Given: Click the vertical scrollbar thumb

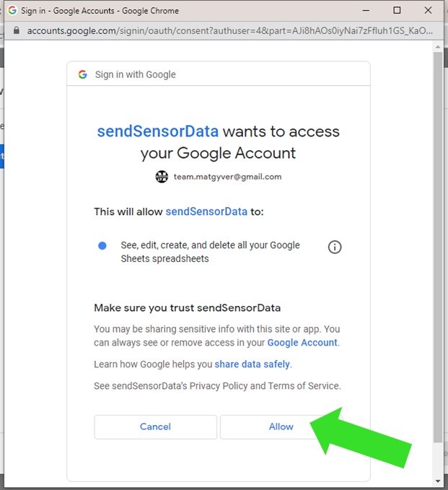Looking at the screenshot, I should tap(437, 245).
